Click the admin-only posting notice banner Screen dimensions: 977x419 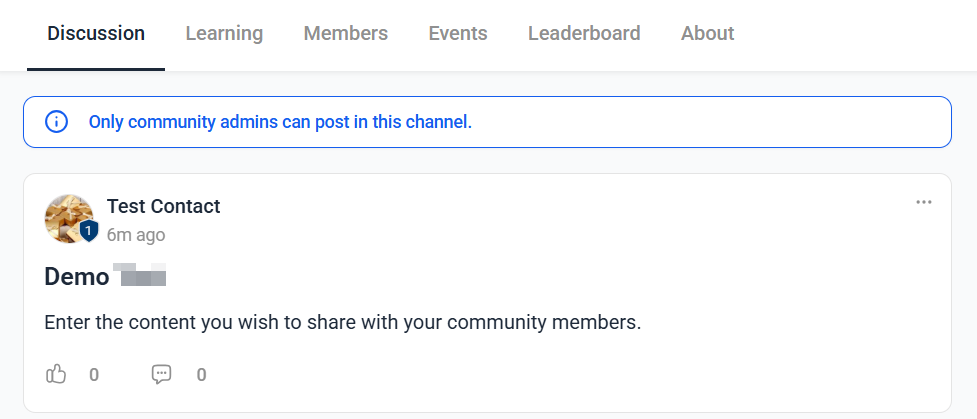tap(487, 122)
